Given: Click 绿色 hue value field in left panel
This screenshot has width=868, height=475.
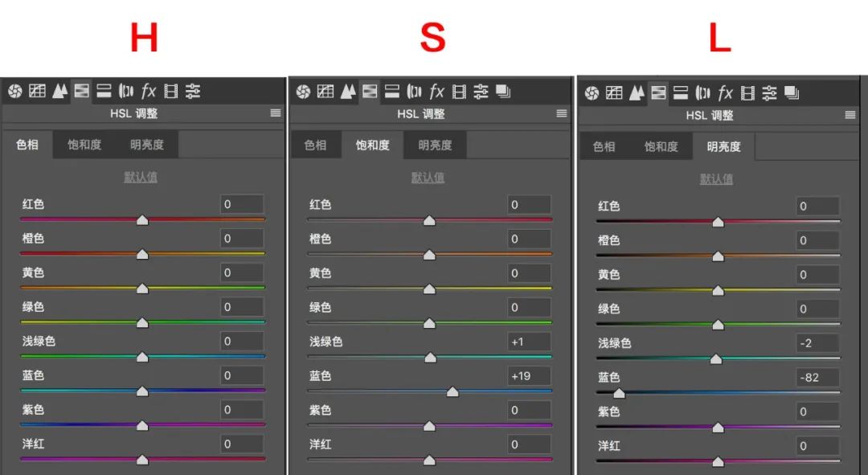Looking at the screenshot, I should [242, 307].
